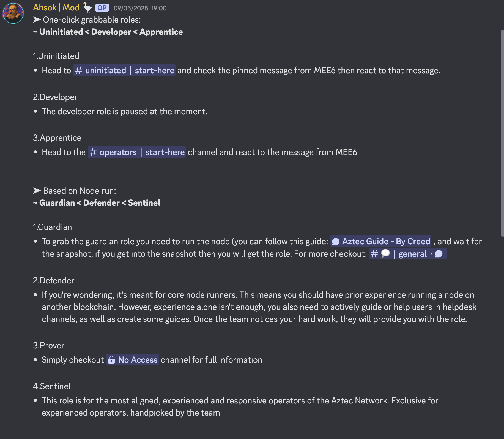Click hash icon in the general mention
504x439 pixels.
pyautogui.click(x=374, y=254)
